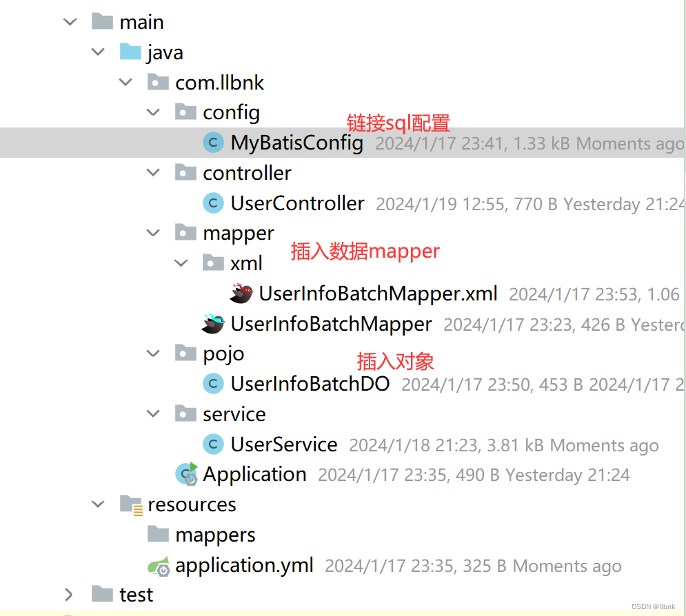Collapse the mapper package chevron
Image resolution: width=686 pixels, height=616 pixels.
(x=153, y=233)
